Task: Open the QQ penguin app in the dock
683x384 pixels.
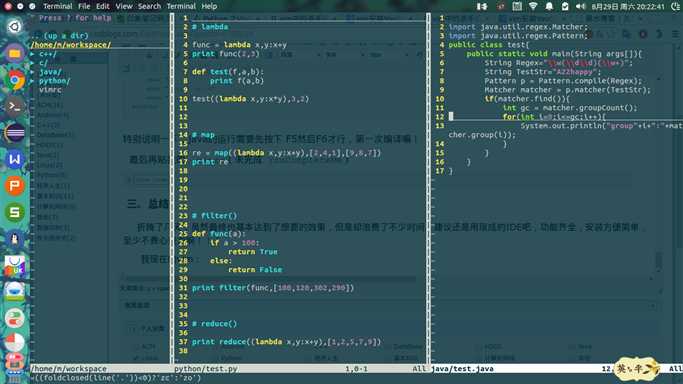Action: click(14, 239)
